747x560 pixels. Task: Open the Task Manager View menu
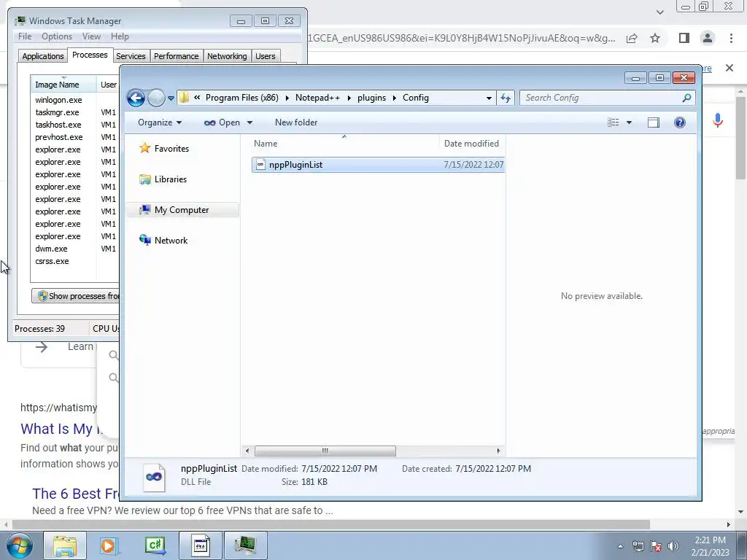[91, 36]
